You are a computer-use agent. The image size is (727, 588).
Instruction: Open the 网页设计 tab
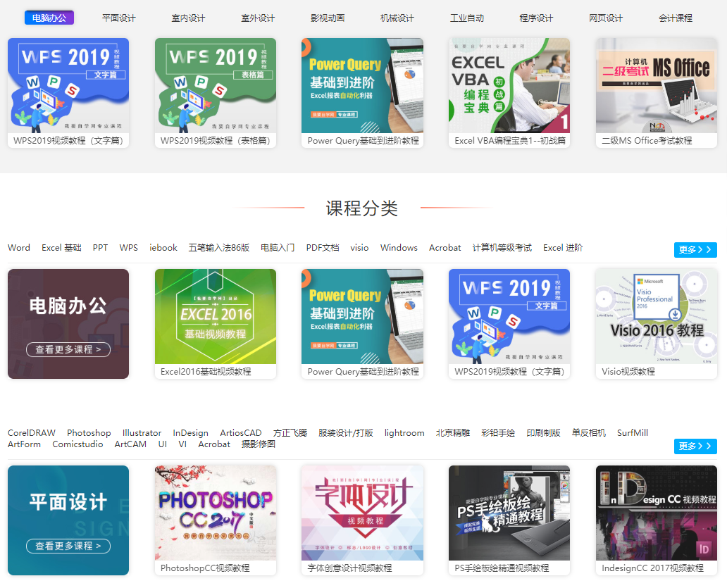606,18
